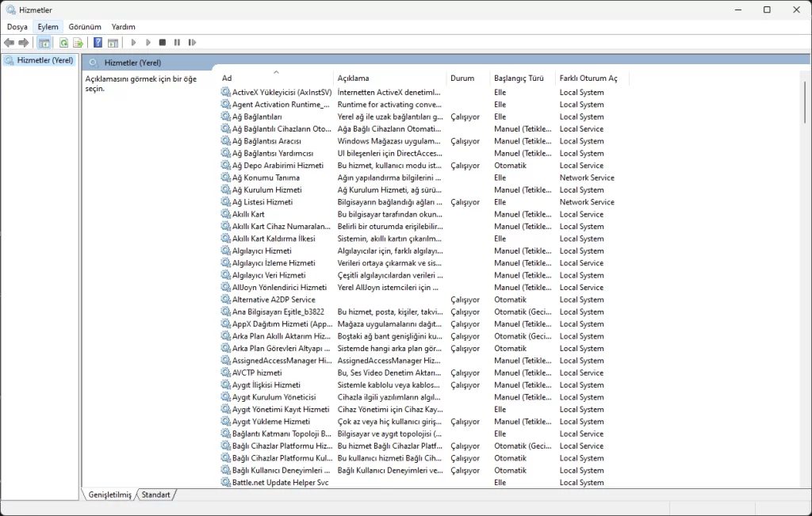812x516 pixels.
Task: Refresh the services list from the toolbar
Action: pos(63,43)
